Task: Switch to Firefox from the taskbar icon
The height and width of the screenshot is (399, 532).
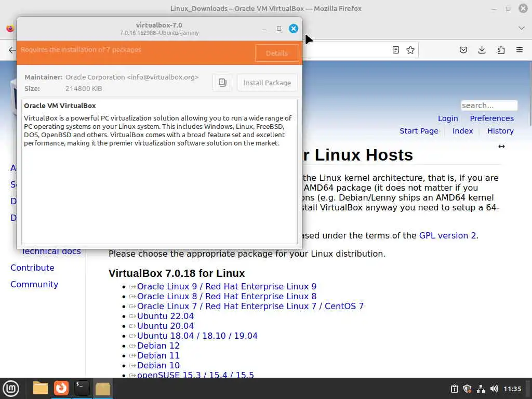Action: (x=61, y=388)
